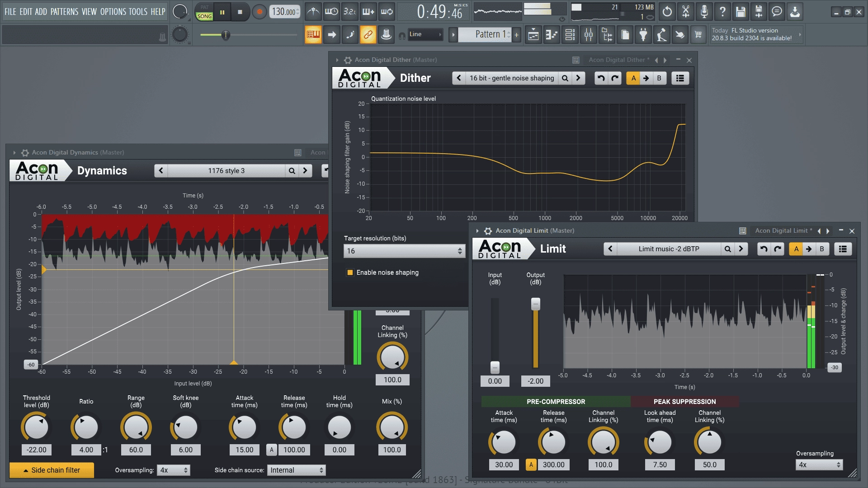Toggle Enable noise shaping checkbox
Image resolution: width=868 pixels, height=488 pixels.
(x=350, y=272)
